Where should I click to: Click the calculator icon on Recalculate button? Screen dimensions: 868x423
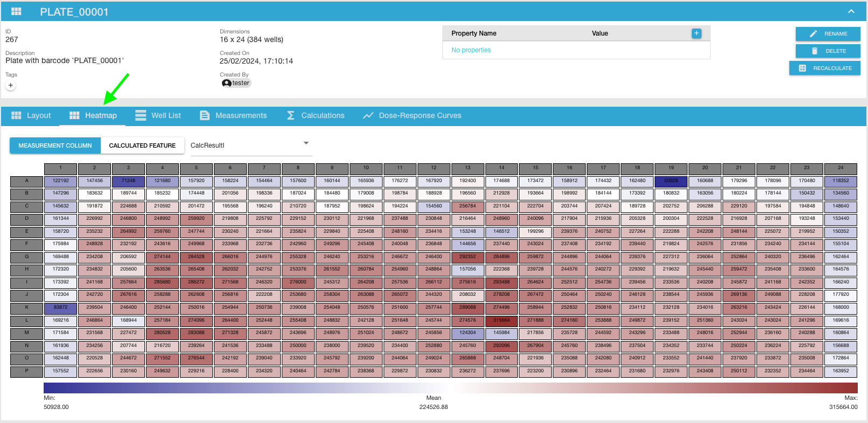(x=802, y=68)
